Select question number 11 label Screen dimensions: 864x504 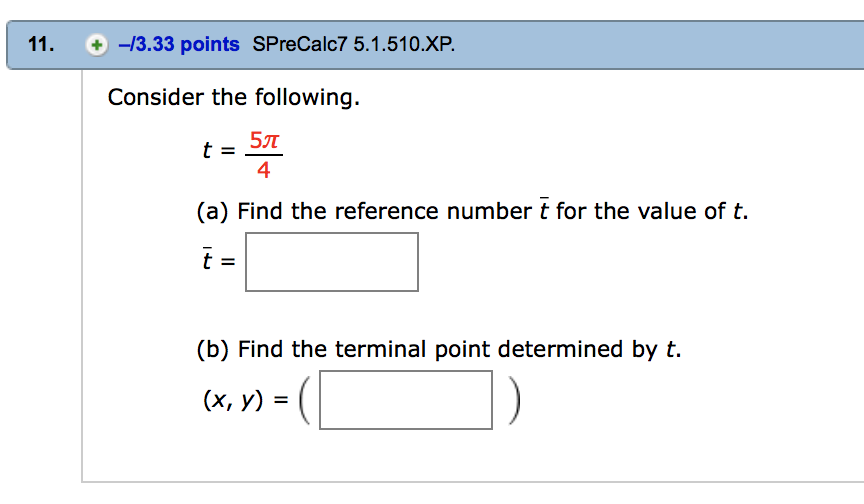(x=40, y=45)
